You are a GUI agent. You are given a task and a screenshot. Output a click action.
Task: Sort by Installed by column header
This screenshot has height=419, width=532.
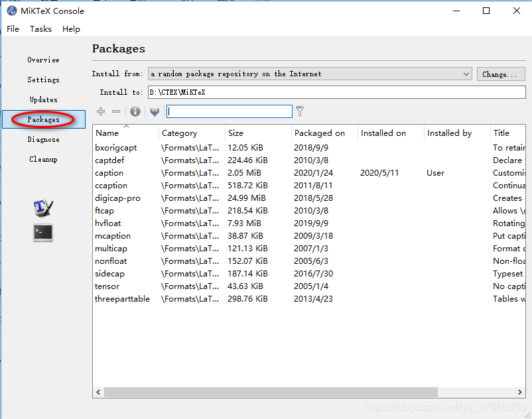click(456, 133)
